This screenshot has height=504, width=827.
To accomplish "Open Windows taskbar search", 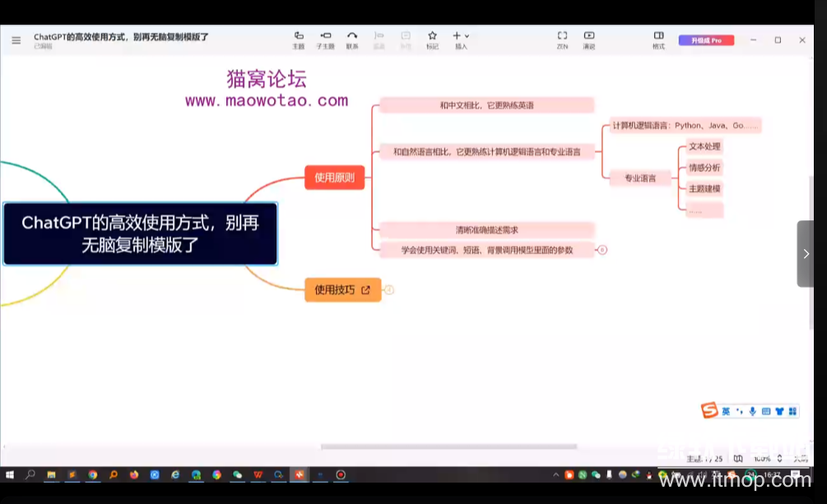I will (x=30, y=475).
